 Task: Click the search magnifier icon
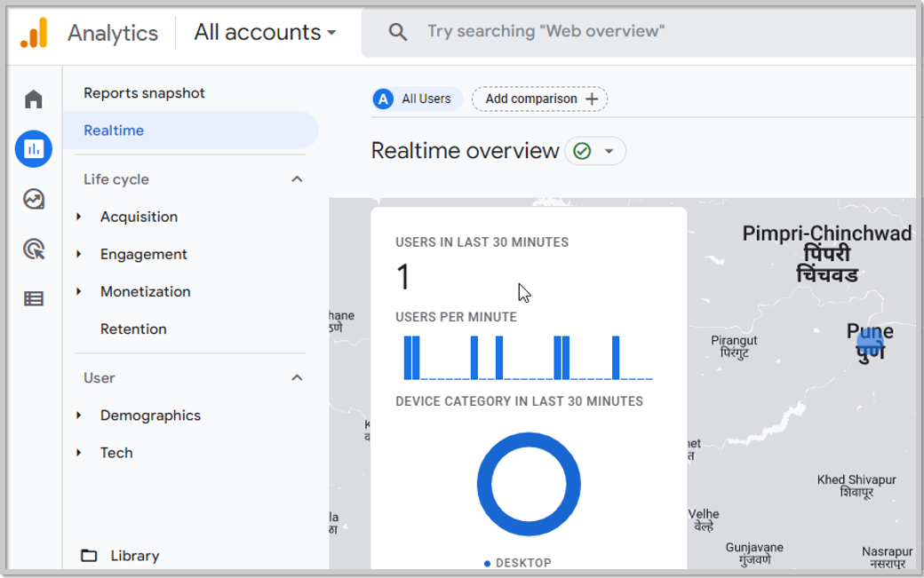(398, 32)
